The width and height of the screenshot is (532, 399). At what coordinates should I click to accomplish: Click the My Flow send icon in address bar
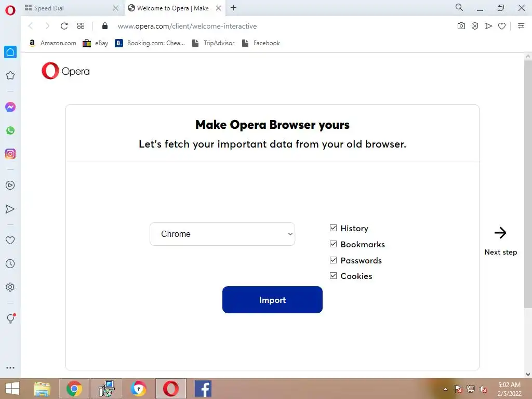tap(488, 26)
